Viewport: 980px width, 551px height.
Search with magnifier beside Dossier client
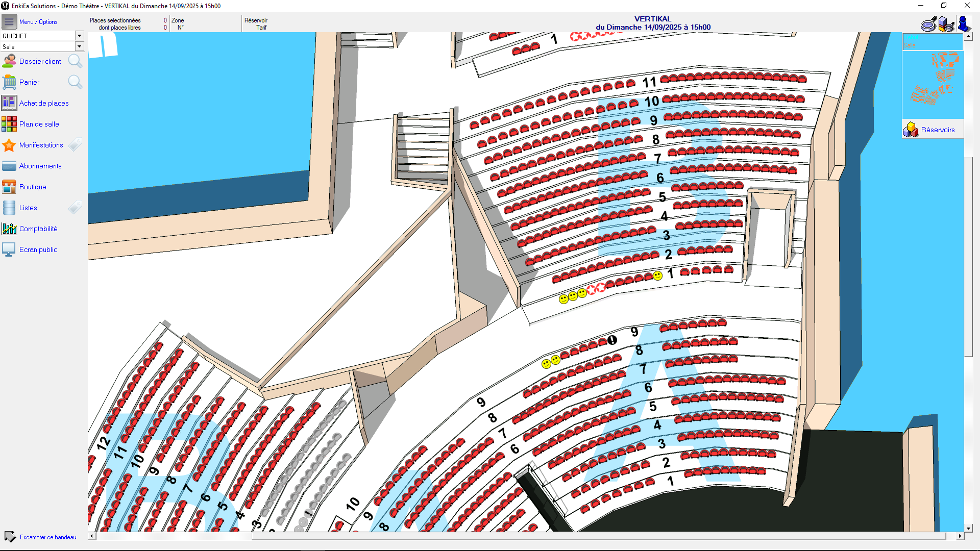click(75, 61)
